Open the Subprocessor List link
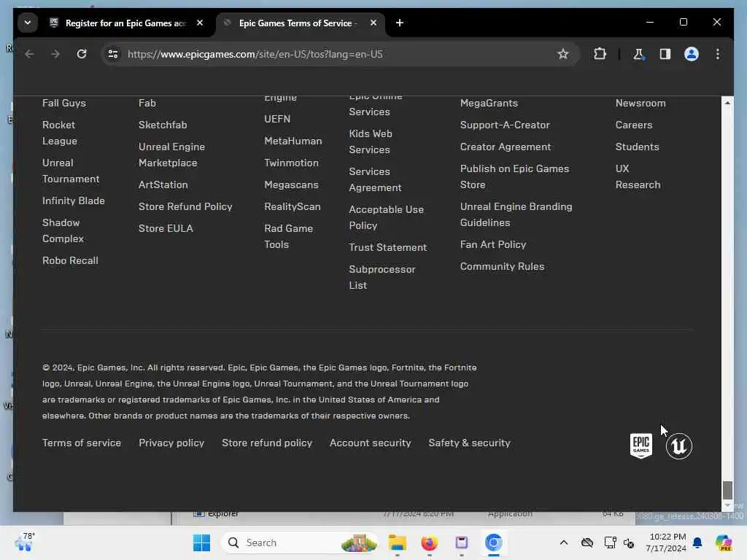Image resolution: width=747 pixels, height=560 pixels. tap(382, 278)
